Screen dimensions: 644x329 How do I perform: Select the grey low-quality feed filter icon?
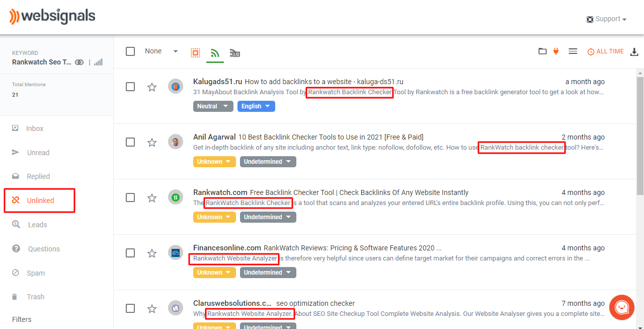point(234,53)
